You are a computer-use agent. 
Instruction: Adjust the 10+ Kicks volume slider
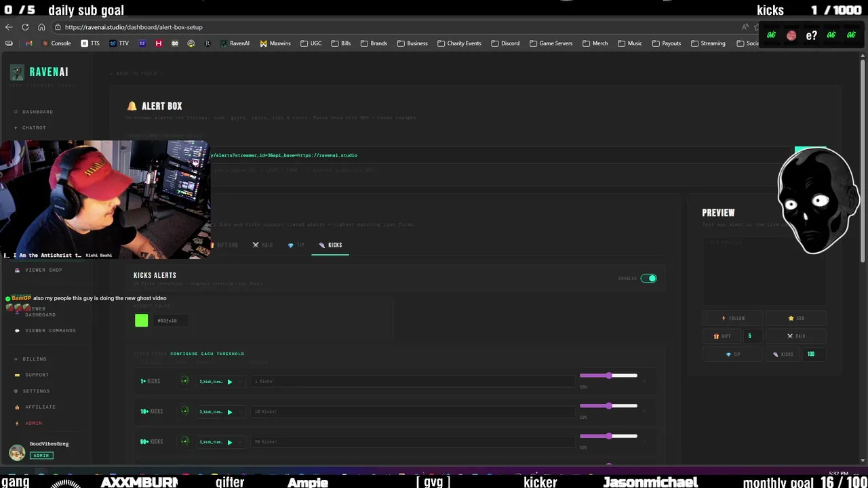(608, 406)
